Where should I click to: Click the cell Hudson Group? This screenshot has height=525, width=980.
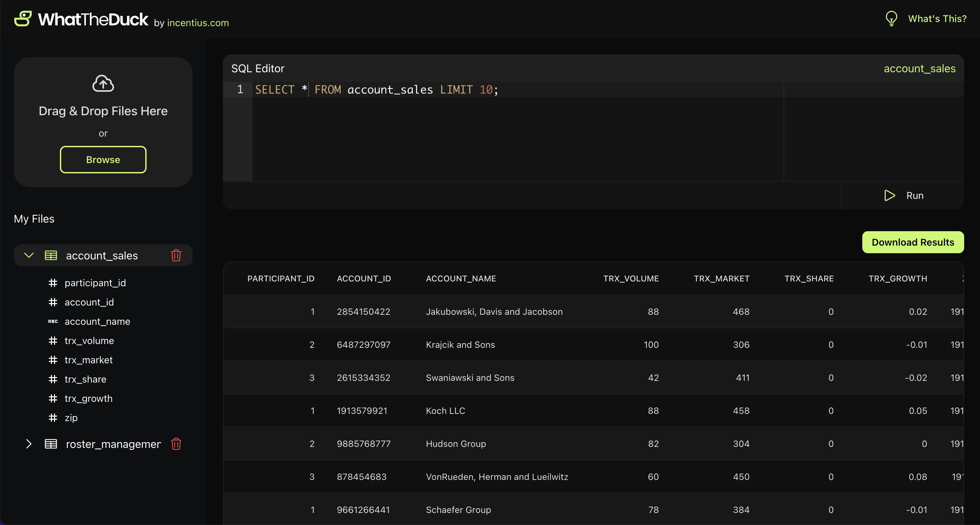click(456, 444)
